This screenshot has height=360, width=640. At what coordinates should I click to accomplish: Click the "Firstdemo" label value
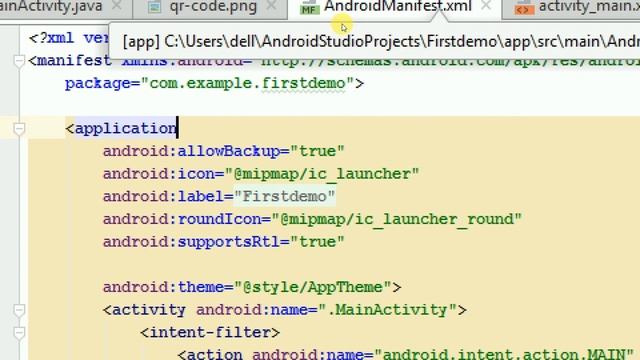[x=284, y=197]
